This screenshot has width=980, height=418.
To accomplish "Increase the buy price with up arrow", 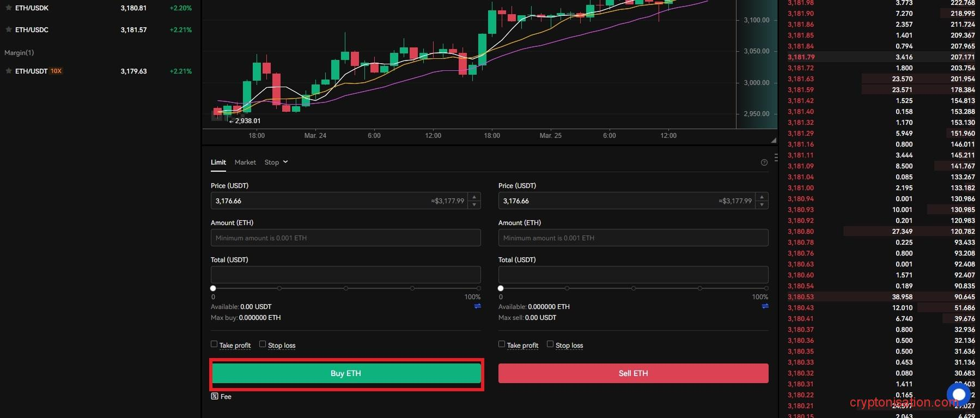I will coord(474,197).
